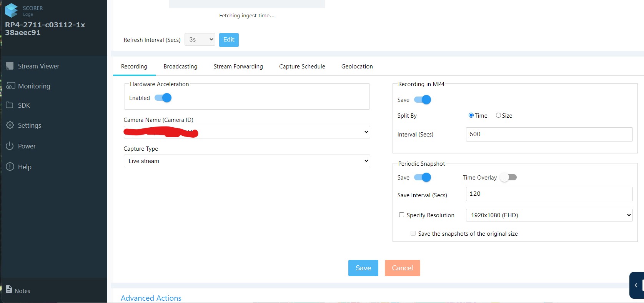Expand the Capture Type dropdown
This screenshot has height=303, width=644.
coord(246,161)
